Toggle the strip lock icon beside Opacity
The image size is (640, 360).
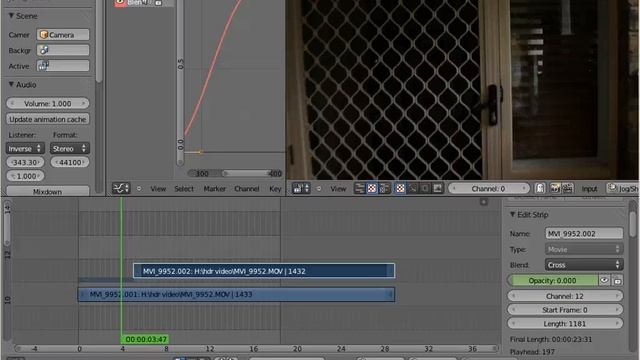pyautogui.click(x=617, y=280)
